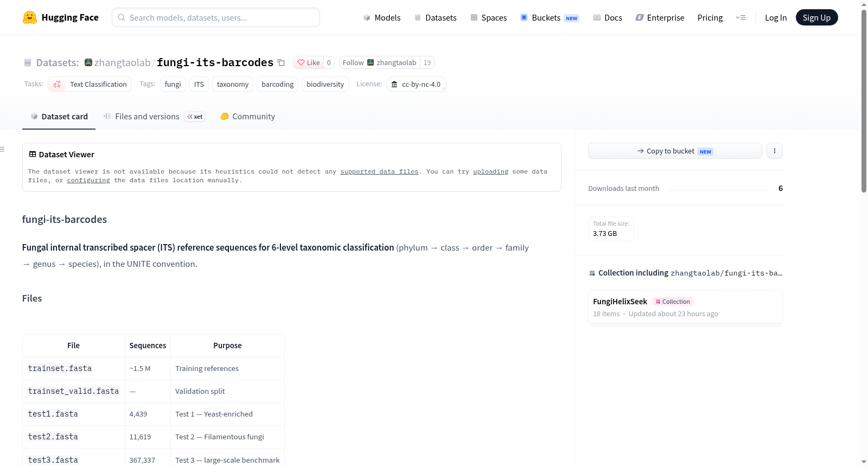The width and height of the screenshot is (868, 467).
Task: Like the fungi-its-barcodes dataset
Action: 309,62
